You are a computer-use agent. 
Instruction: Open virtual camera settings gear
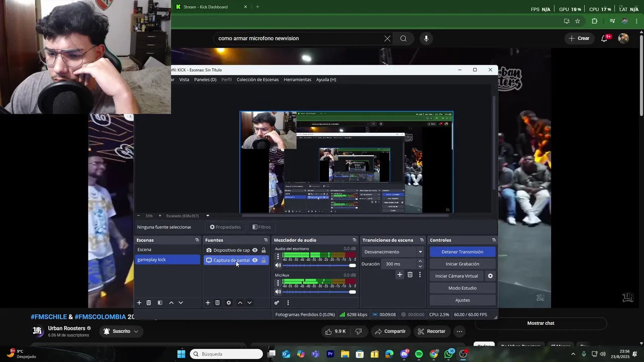(490, 276)
